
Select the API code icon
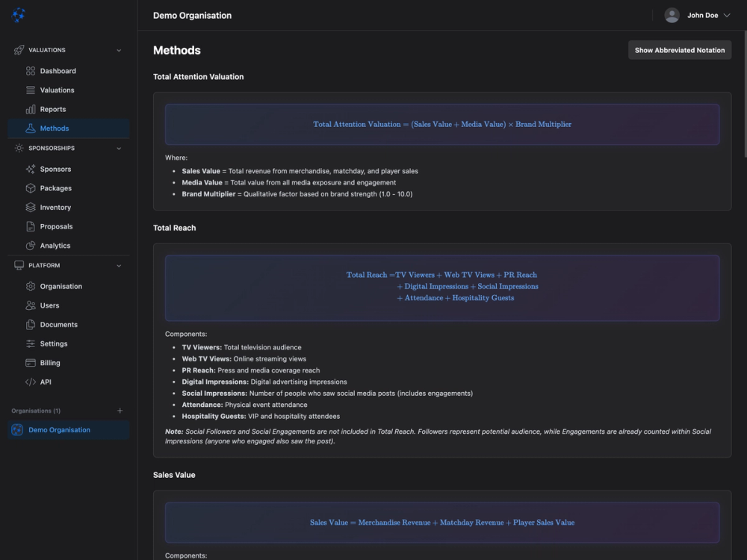point(32,382)
